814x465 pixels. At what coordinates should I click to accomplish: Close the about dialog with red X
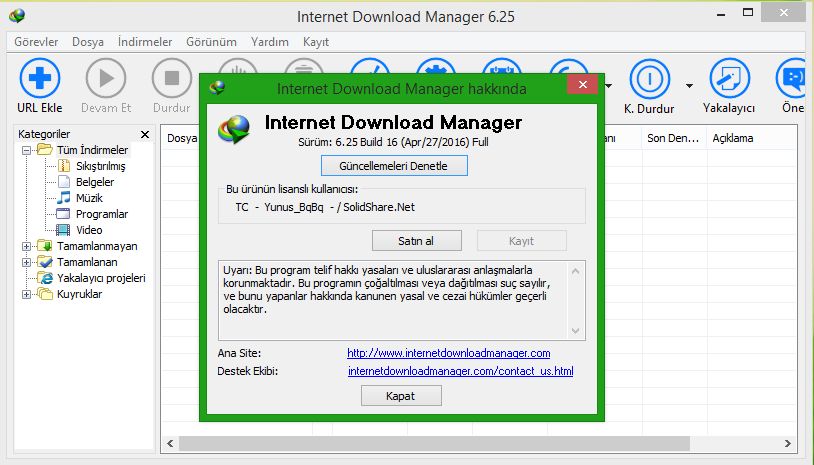[582, 85]
